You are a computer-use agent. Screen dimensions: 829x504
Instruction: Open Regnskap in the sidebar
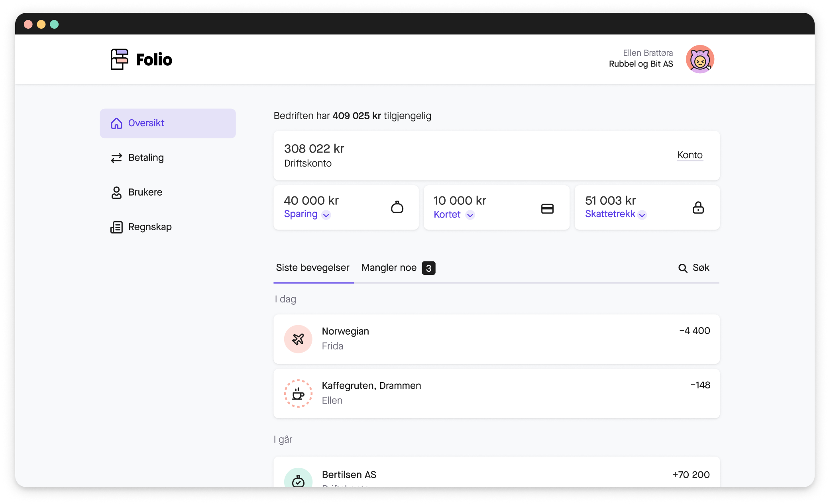point(149,227)
